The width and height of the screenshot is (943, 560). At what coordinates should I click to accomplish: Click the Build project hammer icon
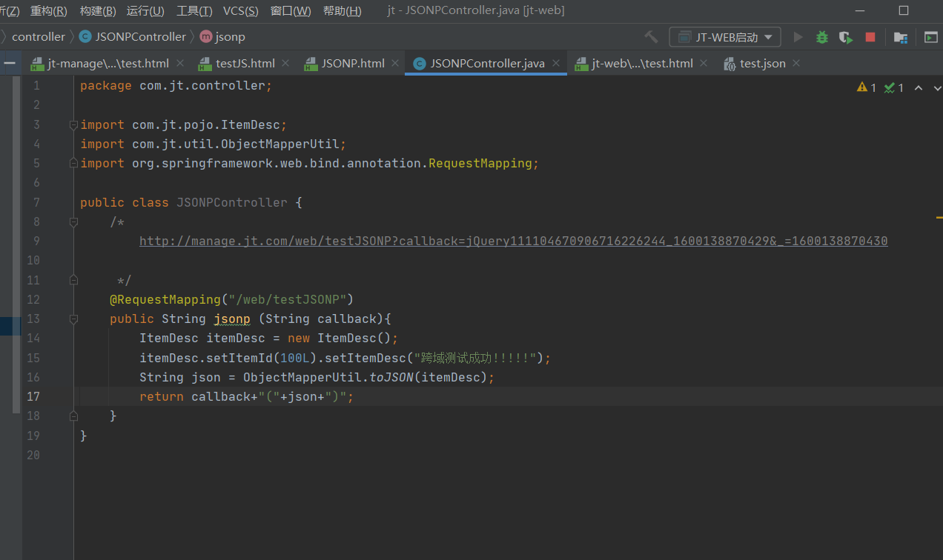[651, 37]
